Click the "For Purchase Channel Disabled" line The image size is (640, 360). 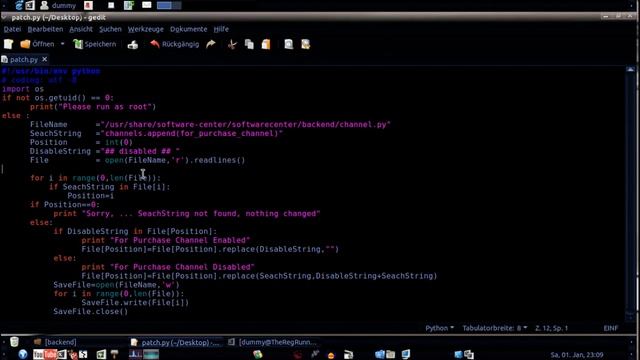[x=168, y=267]
